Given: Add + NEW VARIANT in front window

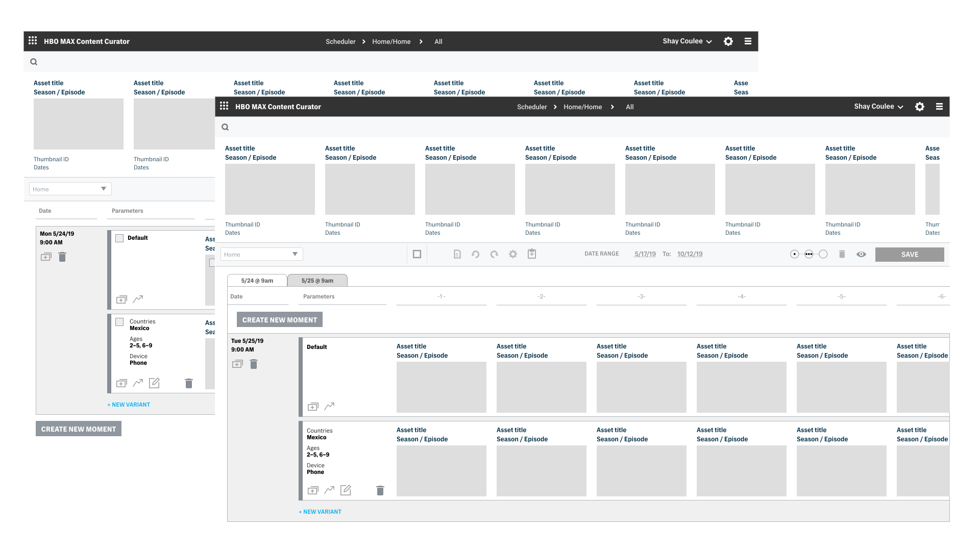Looking at the screenshot, I should (320, 512).
